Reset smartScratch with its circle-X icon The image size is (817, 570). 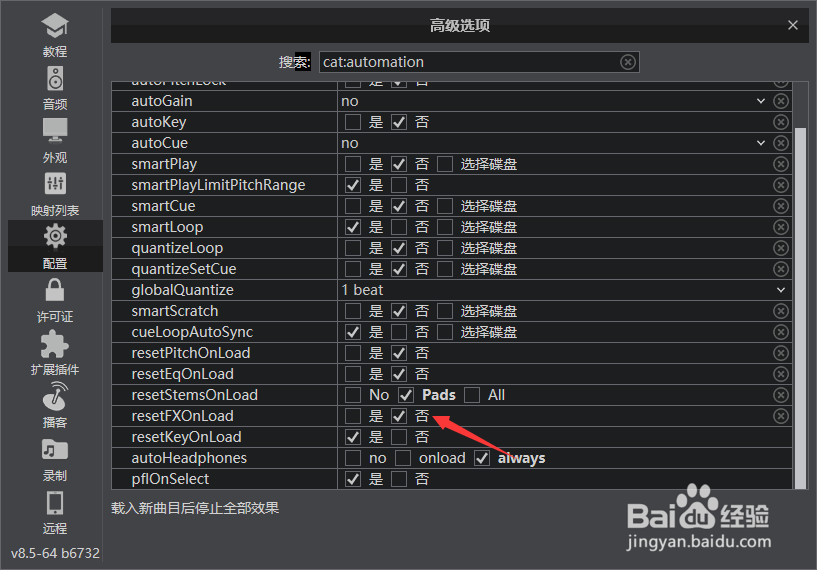click(781, 311)
